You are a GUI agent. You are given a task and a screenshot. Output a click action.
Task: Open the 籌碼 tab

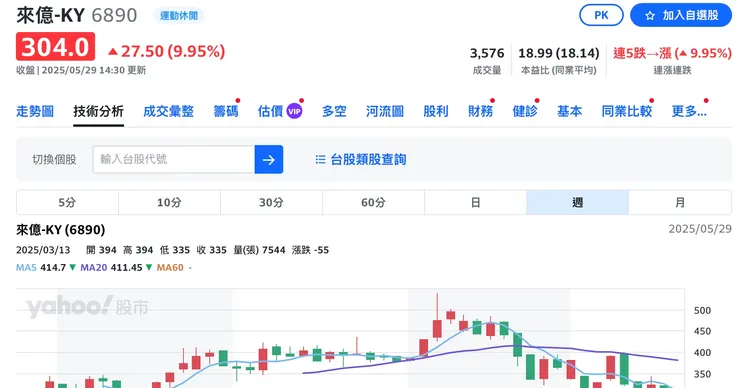(226, 111)
